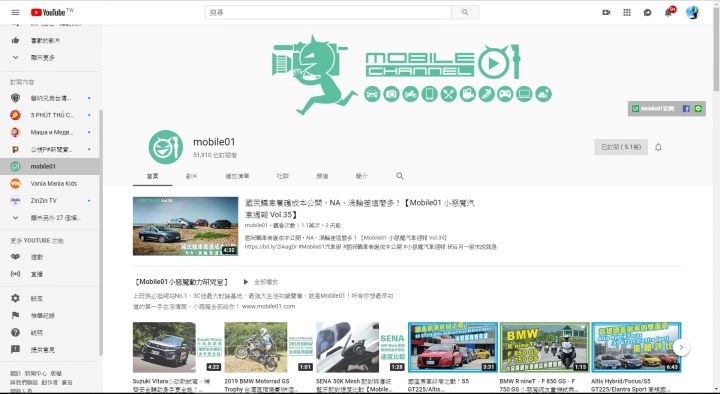The width and height of the screenshot is (720, 394).
Task: Open liked videos thumbs-up item
Action: 50,40
